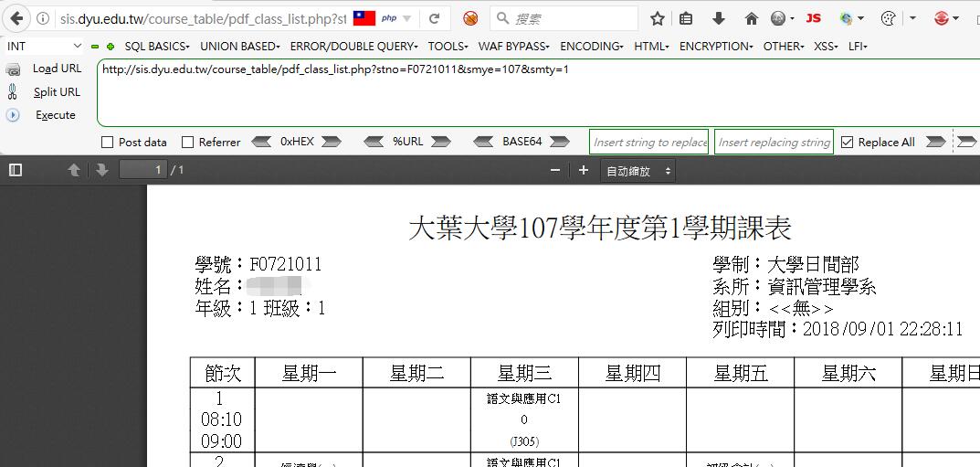Click the Split URL scissors icon
This screenshot has height=467, width=980.
[x=13, y=92]
